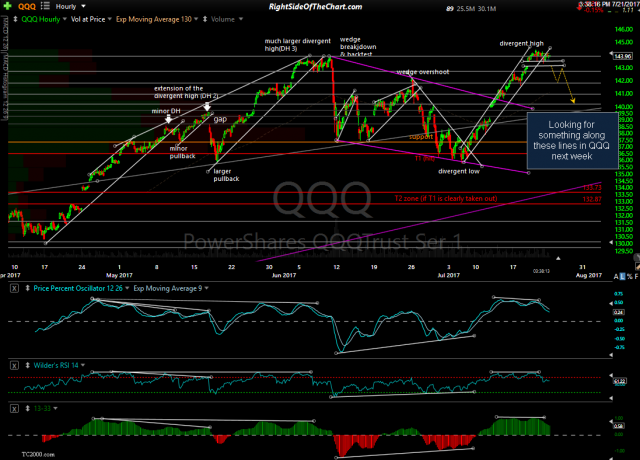The height and width of the screenshot is (460, 640).
Task: Click the 'gap' annotation label
Action: pos(220,119)
